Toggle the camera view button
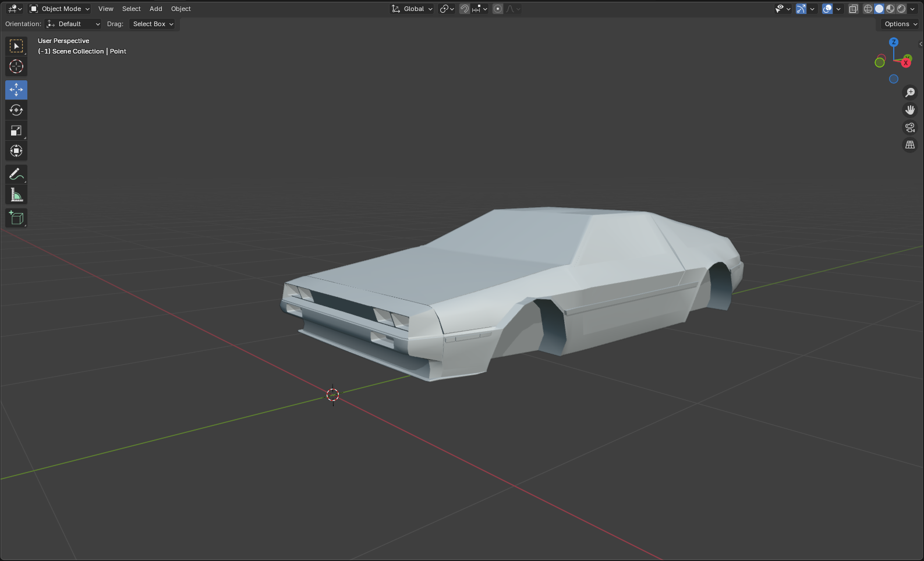924x561 pixels. [909, 127]
